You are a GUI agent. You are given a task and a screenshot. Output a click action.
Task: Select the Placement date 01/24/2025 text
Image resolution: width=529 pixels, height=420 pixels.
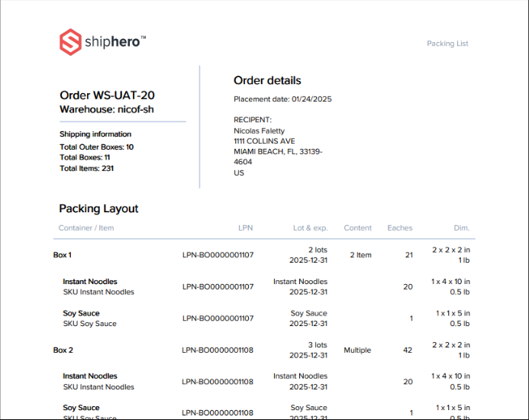pyautogui.click(x=282, y=99)
